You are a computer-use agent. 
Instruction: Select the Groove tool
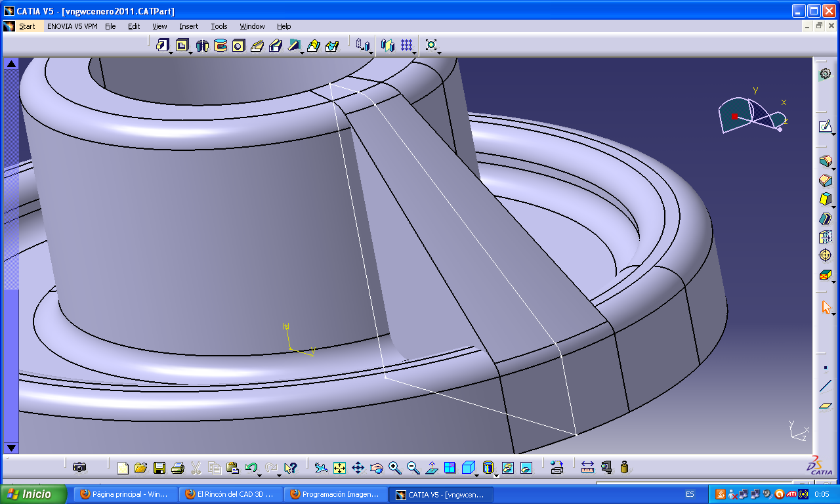click(x=220, y=45)
